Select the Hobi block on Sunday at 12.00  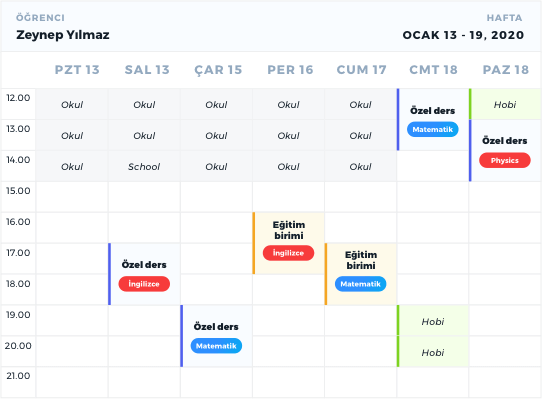point(505,104)
